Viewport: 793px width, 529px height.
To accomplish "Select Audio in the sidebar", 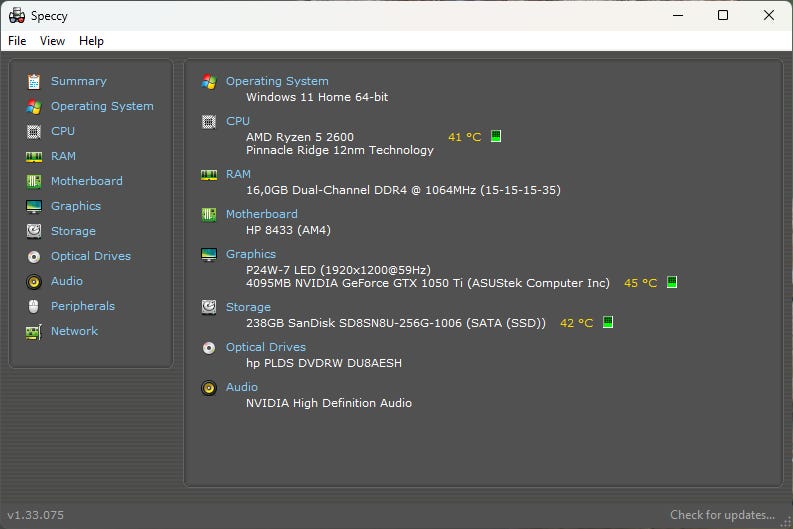I will [67, 281].
